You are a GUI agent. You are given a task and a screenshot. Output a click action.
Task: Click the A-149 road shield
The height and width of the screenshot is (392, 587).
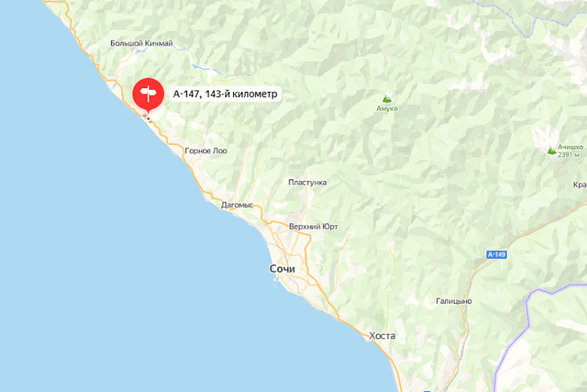click(x=497, y=255)
